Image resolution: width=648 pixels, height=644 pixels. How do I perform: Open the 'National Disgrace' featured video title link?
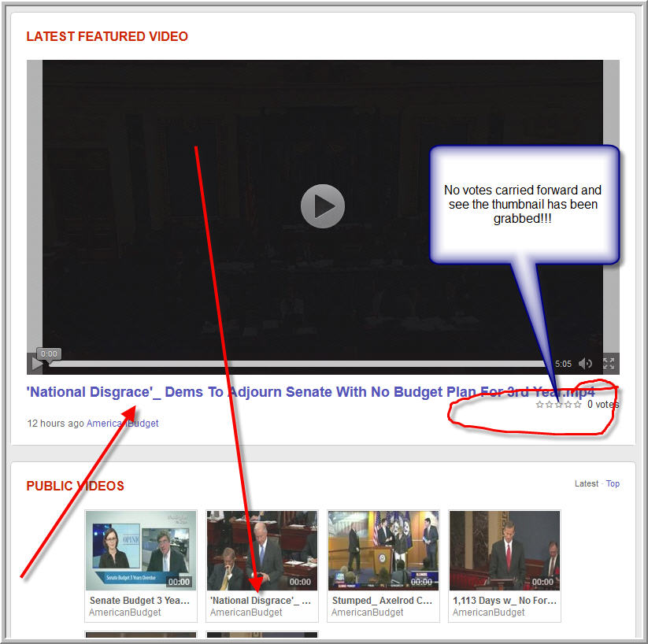(x=310, y=392)
